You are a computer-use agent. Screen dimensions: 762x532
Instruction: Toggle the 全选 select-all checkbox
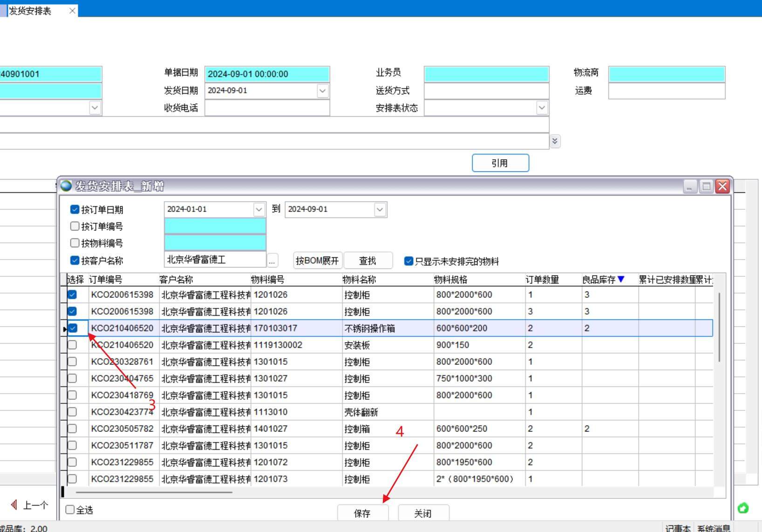point(70,510)
